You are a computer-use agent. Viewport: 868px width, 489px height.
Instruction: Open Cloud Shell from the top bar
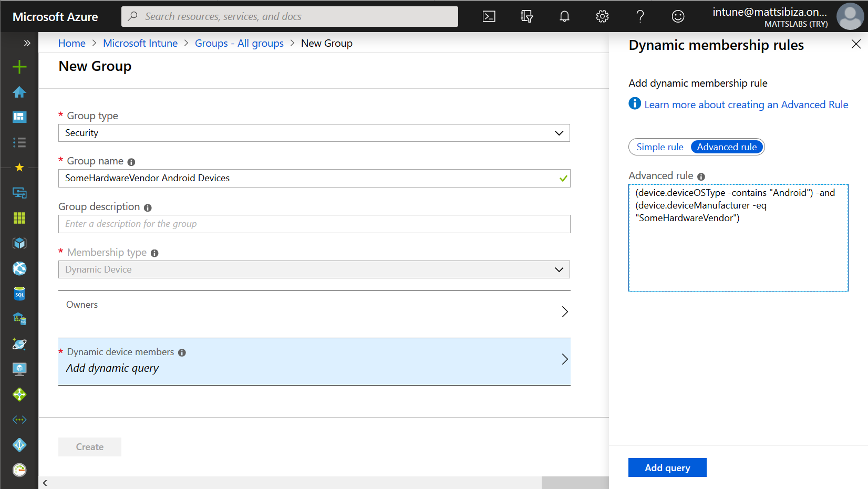(489, 16)
